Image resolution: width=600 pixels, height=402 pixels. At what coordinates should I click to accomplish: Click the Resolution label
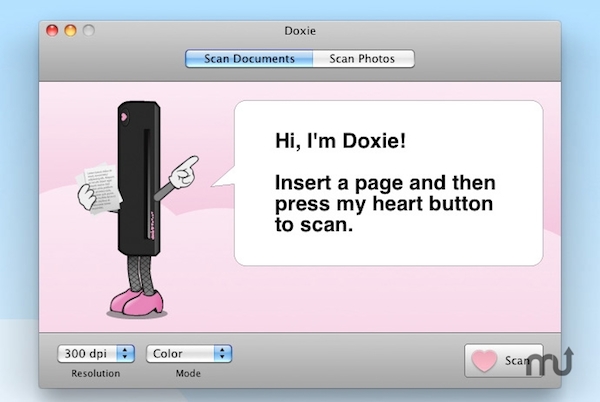click(x=96, y=373)
